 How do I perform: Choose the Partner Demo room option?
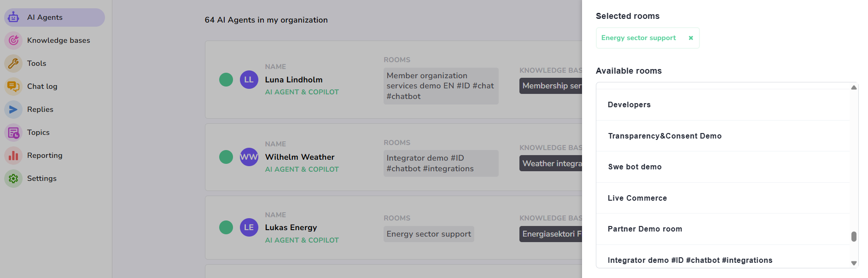point(645,229)
